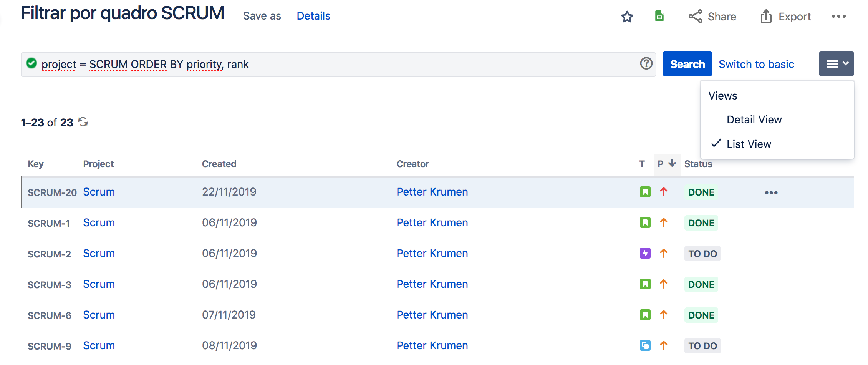Screen dimensions: 868x365
Task: Focus the JQL query input field
Action: point(338,65)
